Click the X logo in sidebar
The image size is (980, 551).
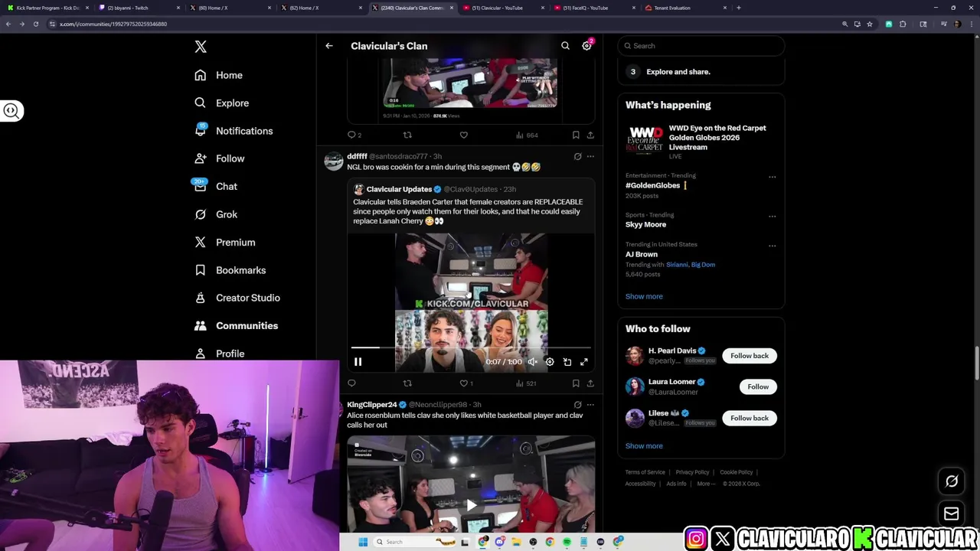coord(201,47)
